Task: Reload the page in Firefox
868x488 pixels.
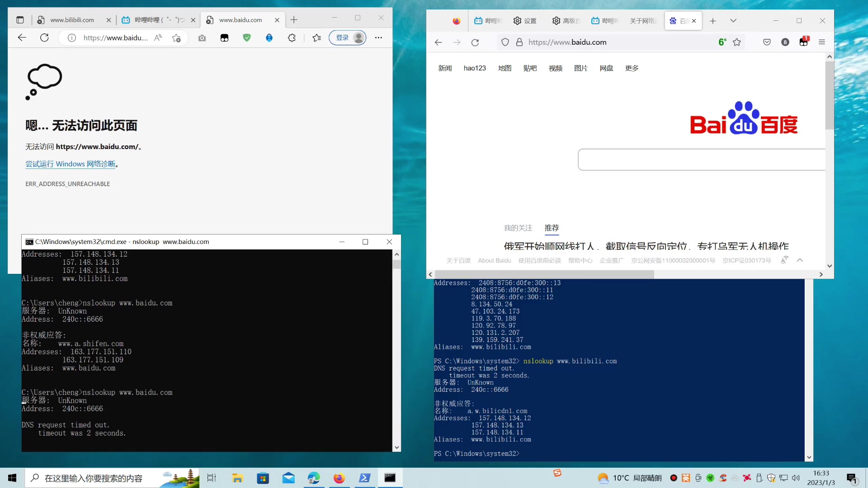Action: click(475, 42)
